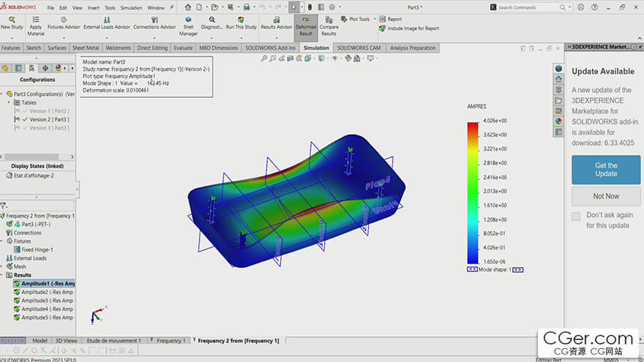644x362 pixels.
Task: Dismiss update with Not Now button
Action: [x=606, y=196]
